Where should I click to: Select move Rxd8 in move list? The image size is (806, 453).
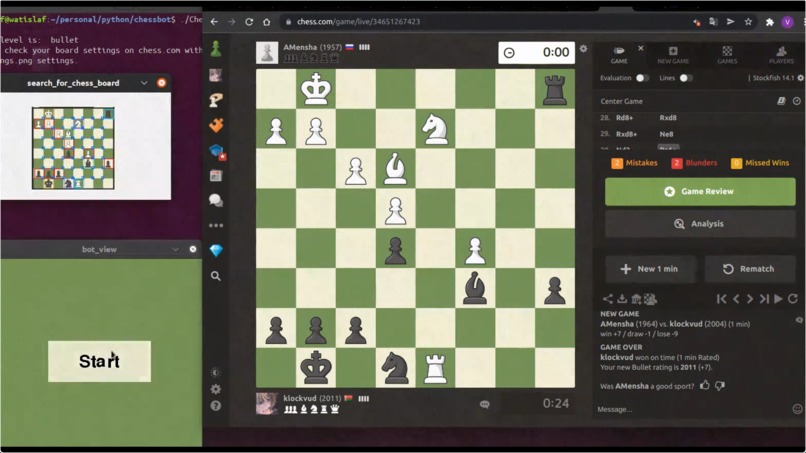coord(668,118)
